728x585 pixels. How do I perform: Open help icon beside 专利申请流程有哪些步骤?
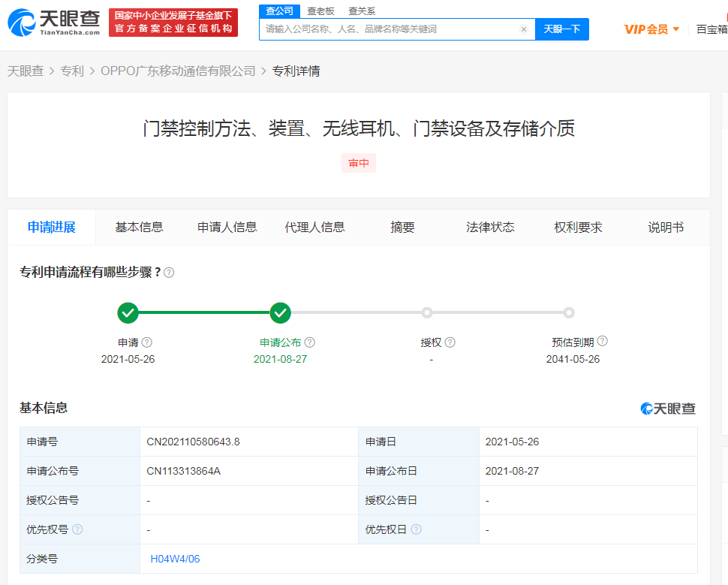pyautogui.click(x=169, y=273)
